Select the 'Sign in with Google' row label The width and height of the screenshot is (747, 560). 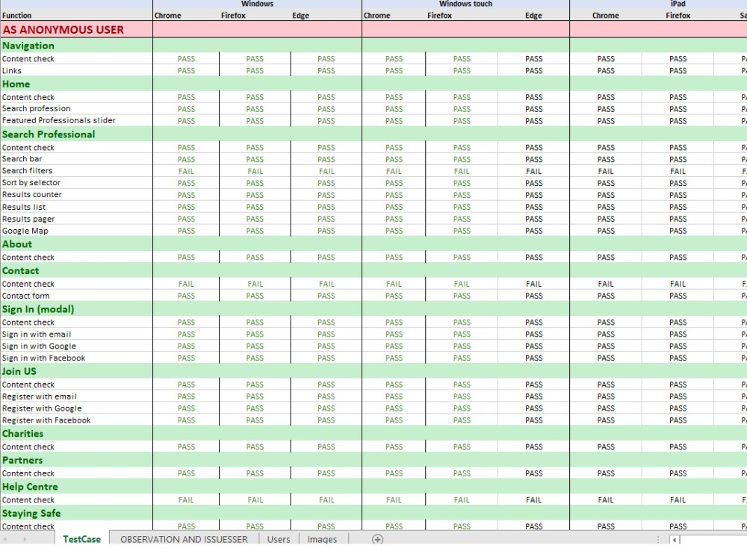76,346
